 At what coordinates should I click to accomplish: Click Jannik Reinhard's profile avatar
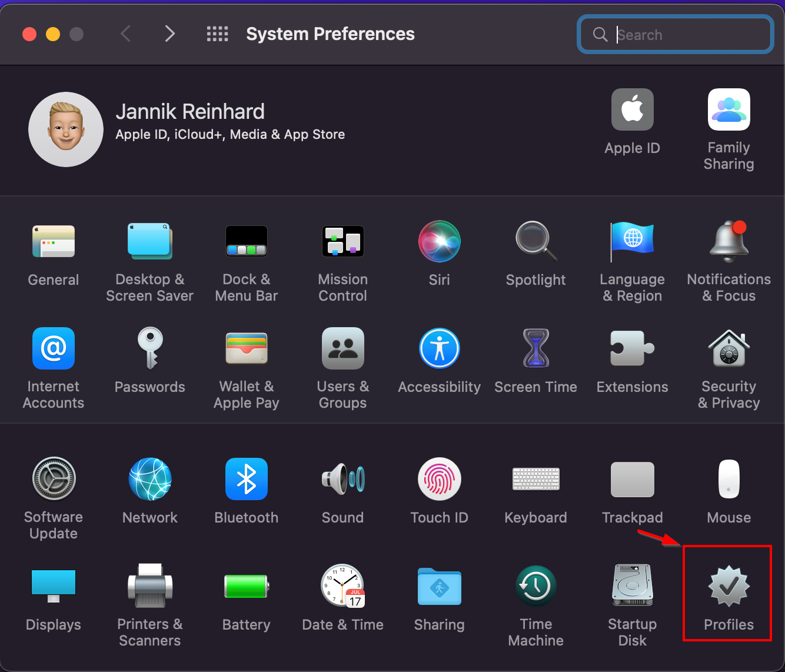point(66,129)
